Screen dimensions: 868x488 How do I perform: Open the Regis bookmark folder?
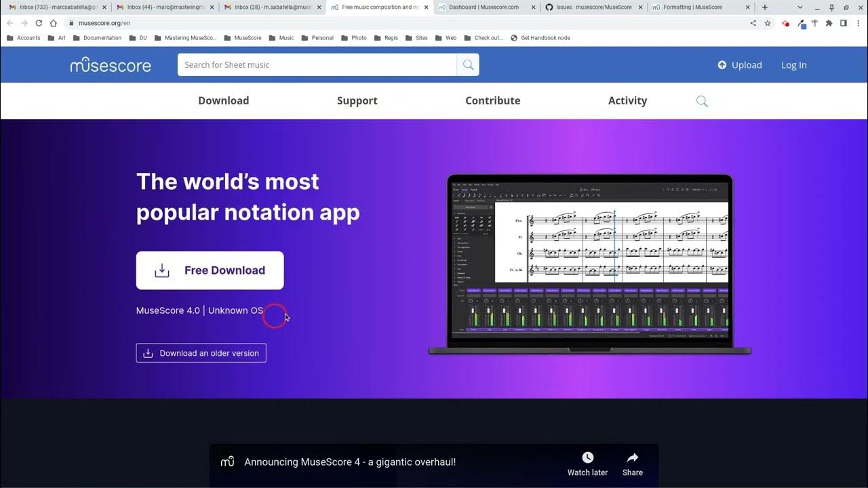coord(385,38)
